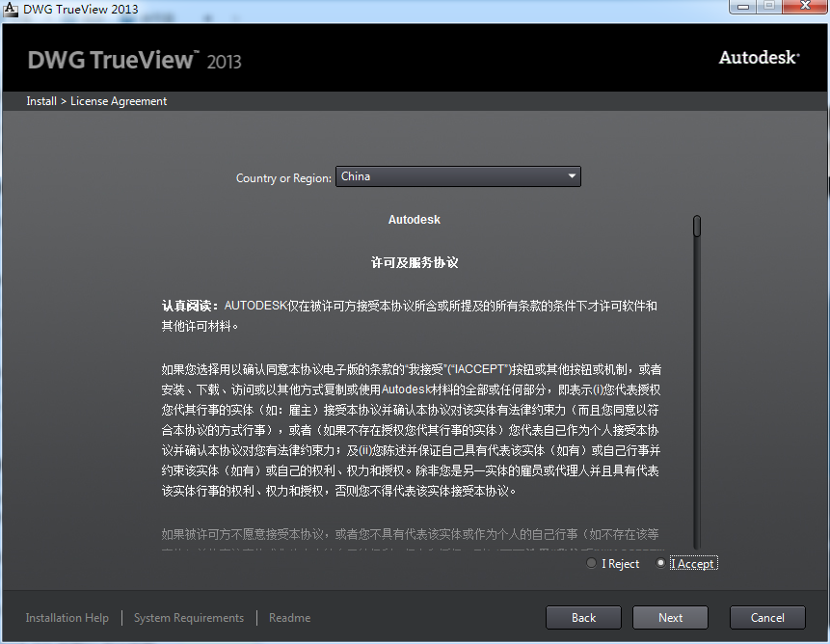Open the Country or Region dropdown

pos(458,176)
